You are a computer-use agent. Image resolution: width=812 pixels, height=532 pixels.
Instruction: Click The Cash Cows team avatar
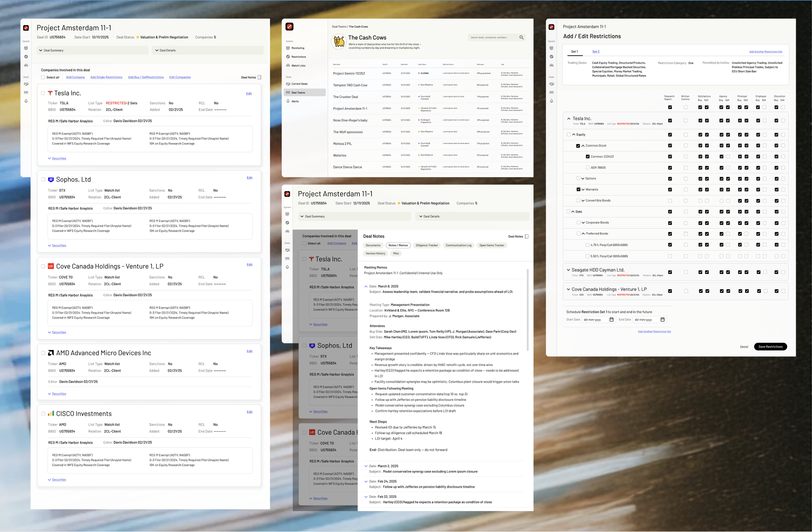point(339,42)
